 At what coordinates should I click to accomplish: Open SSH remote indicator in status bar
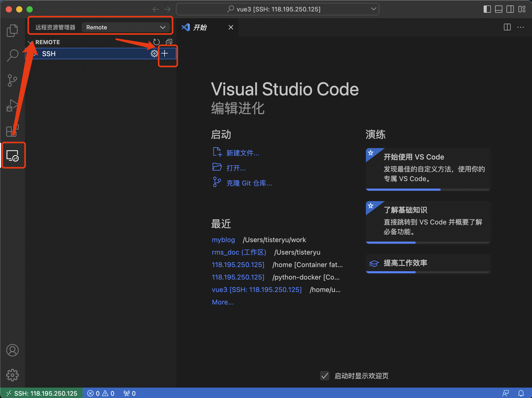tap(42, 393)
